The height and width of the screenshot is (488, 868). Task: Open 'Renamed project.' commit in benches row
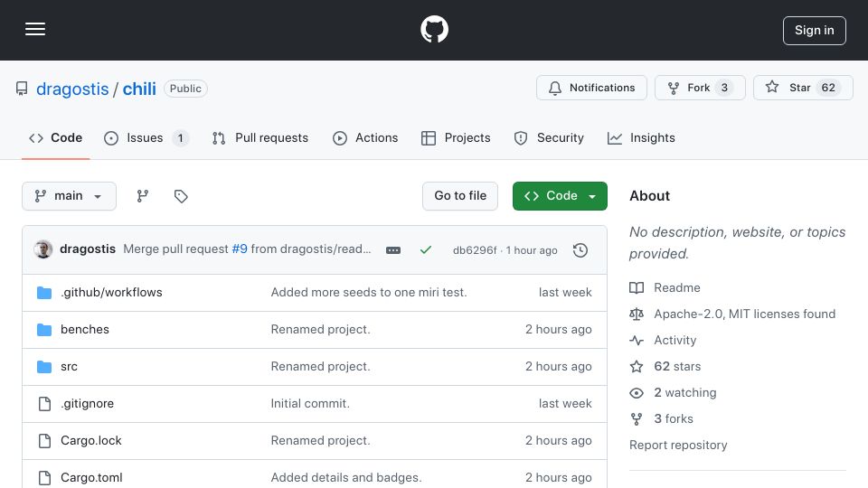(320, 329)
